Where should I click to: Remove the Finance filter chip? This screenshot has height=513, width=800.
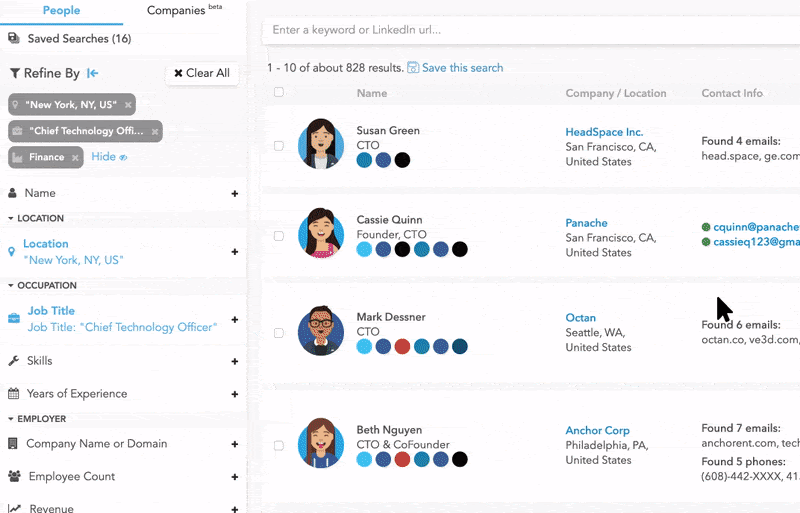[x=75, y=158]
